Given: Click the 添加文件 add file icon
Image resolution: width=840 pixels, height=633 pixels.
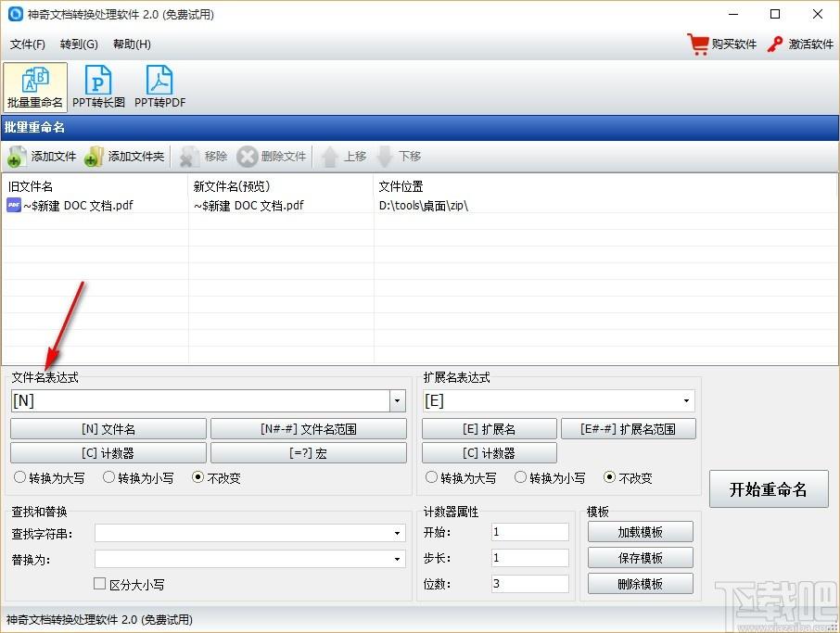Looking at the screenshot, I should click(18, 157).
